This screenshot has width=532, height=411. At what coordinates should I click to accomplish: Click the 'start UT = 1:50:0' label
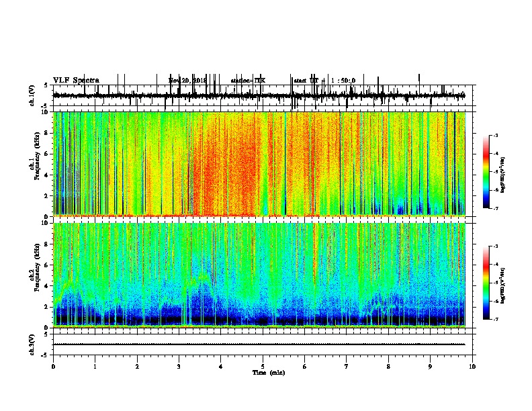coord(324,81)
